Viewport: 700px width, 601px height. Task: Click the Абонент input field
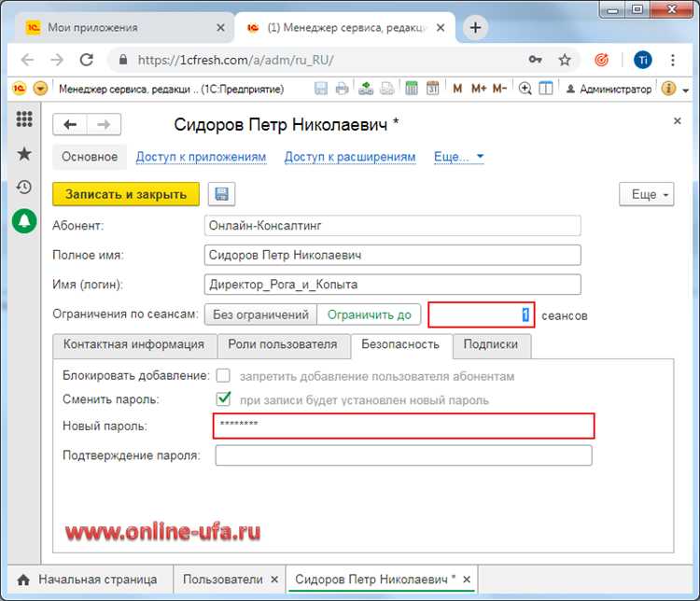tap(392, 226)
